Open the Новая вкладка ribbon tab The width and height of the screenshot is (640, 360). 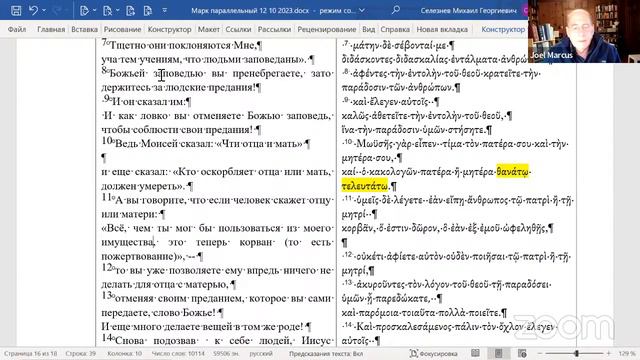(442, 29)
